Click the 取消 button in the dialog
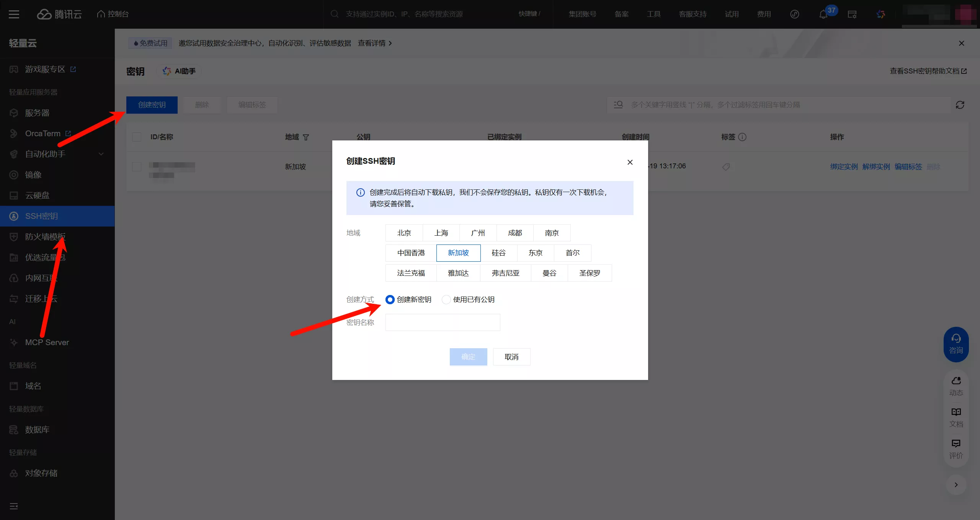 point(511,357)
